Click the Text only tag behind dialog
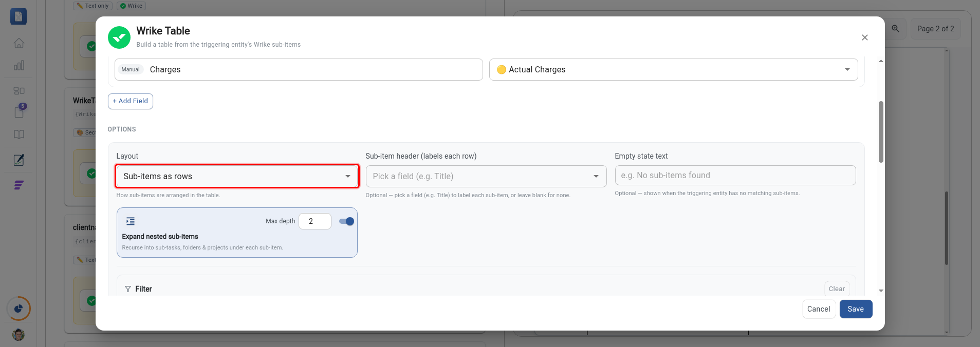The image size is (980, 347). (93, 6)
